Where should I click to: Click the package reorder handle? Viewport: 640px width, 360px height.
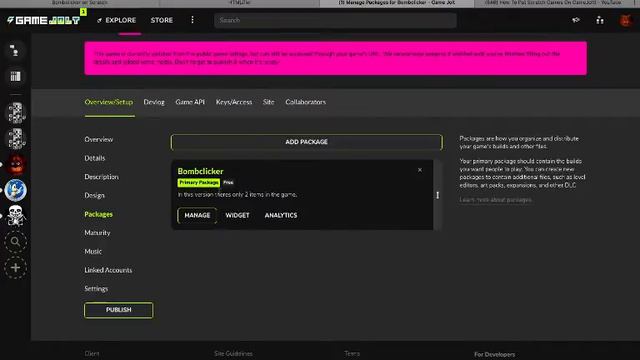tap(438, 195)
